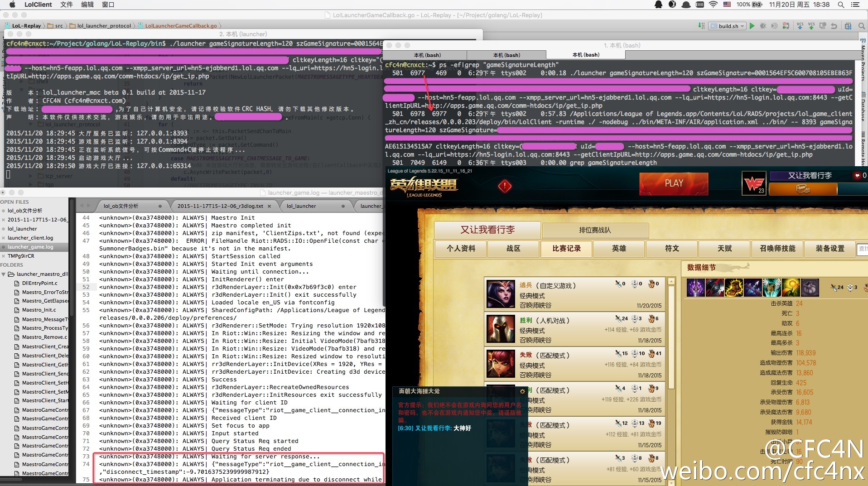Switch to the middle 本机 (bash) terminal tab
Image resolution: width=868 pixels, height=486 pixels.
pyautogui.click(x=506, y=55)
